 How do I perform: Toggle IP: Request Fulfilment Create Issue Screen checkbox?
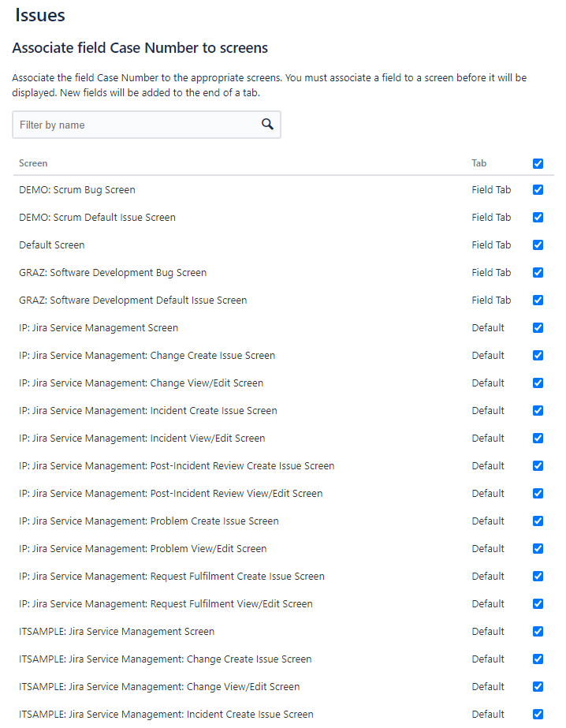tap(538, 577)
